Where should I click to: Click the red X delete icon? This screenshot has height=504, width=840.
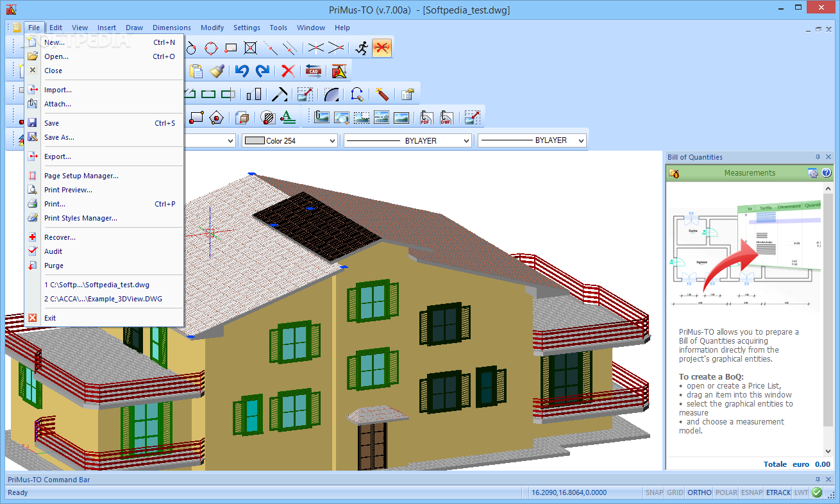(x=288, y=71)
